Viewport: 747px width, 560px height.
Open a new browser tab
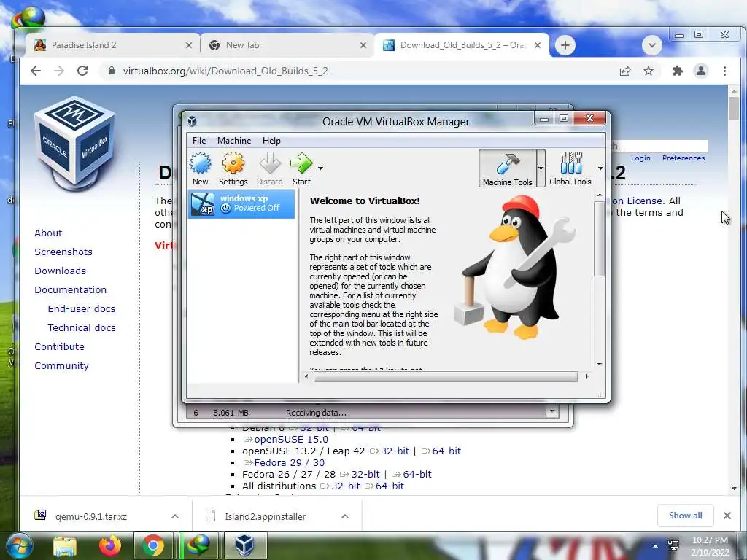pyautogui.click(x=565, y=45)
